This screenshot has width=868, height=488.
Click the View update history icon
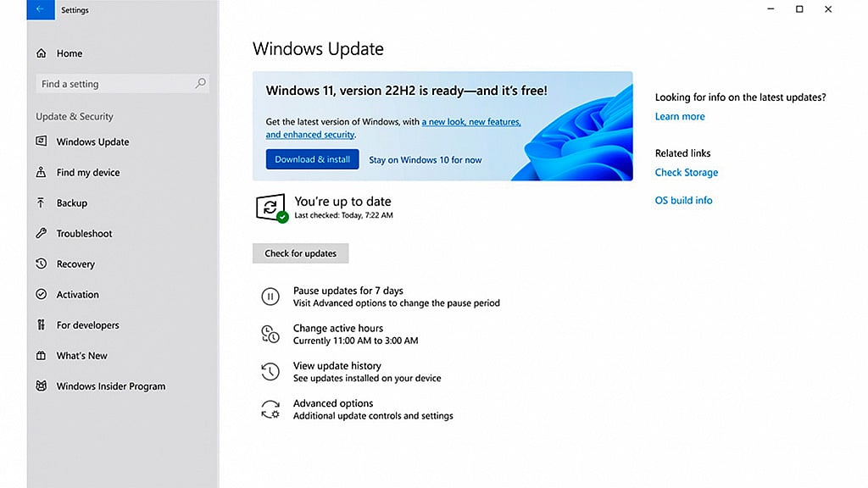pyautogui.click(x=270, y=371)
